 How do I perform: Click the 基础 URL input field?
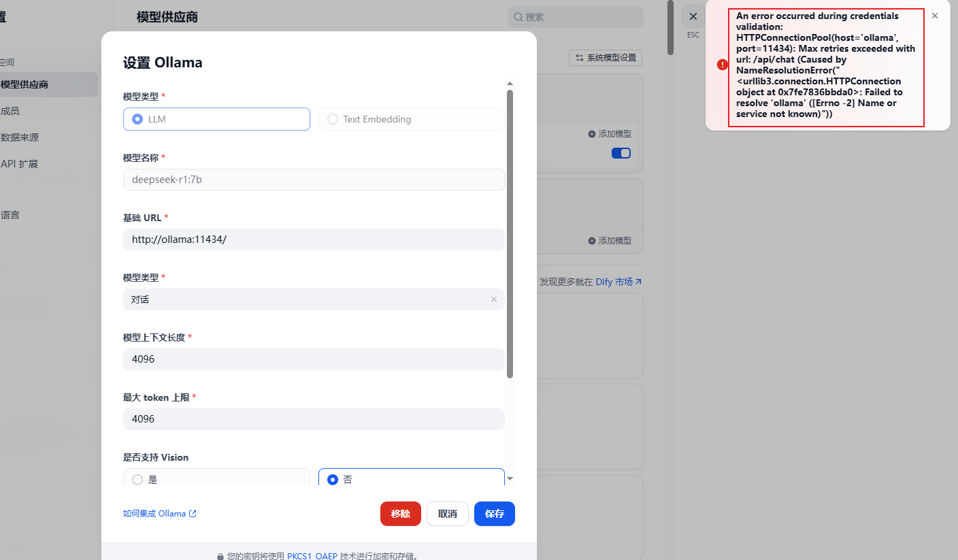click(x=314, y=240)
